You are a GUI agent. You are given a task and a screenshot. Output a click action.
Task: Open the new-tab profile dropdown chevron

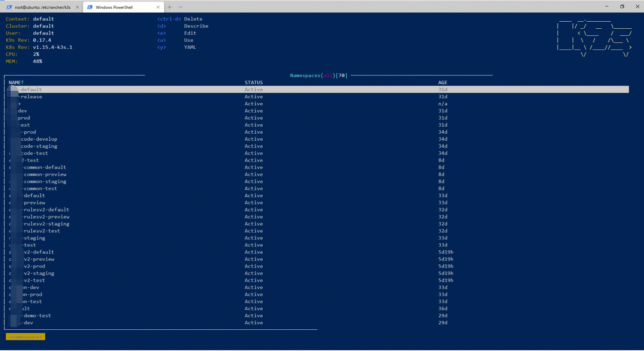tap(181, 7)
